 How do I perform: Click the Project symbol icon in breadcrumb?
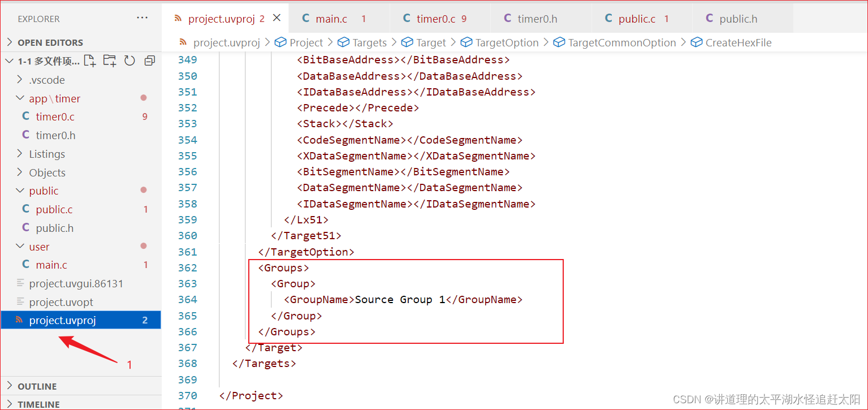280,42
